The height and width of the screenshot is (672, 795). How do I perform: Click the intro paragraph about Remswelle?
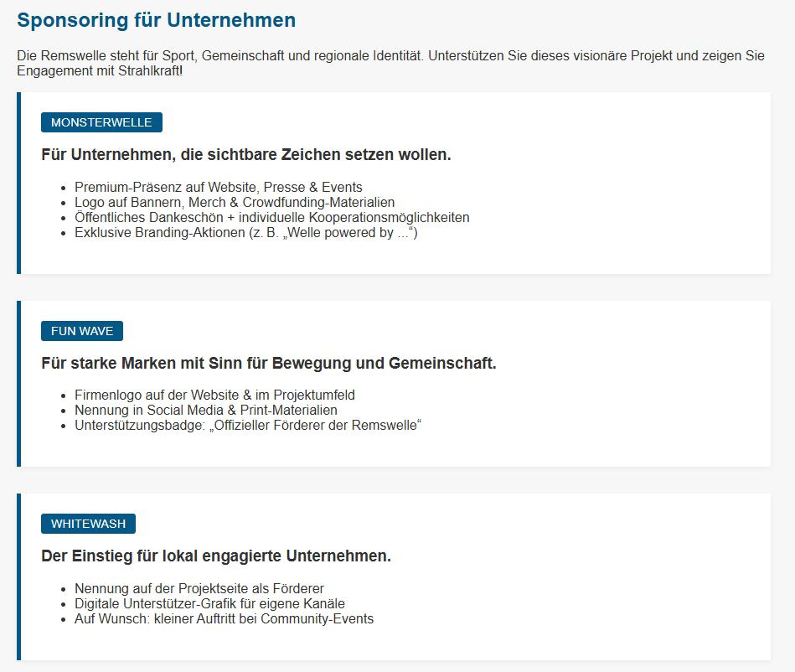click(x=390, y=63)
